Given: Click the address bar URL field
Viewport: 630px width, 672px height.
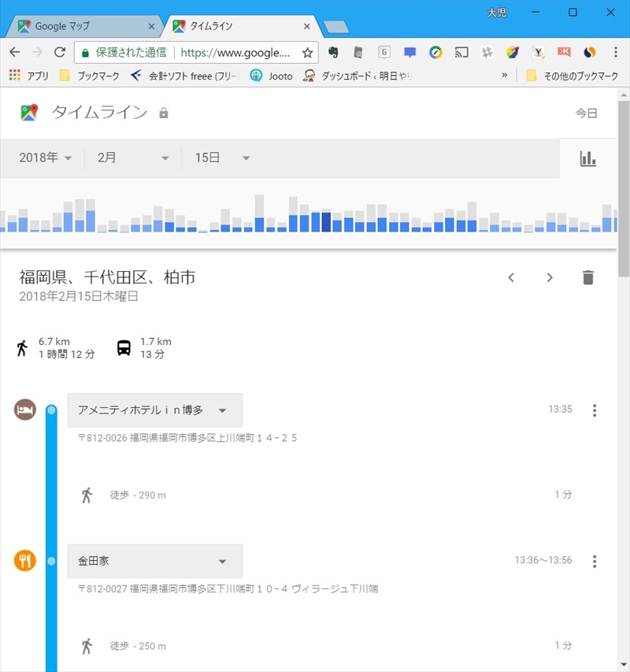Looking at the screenshot, I should [235, 53].
